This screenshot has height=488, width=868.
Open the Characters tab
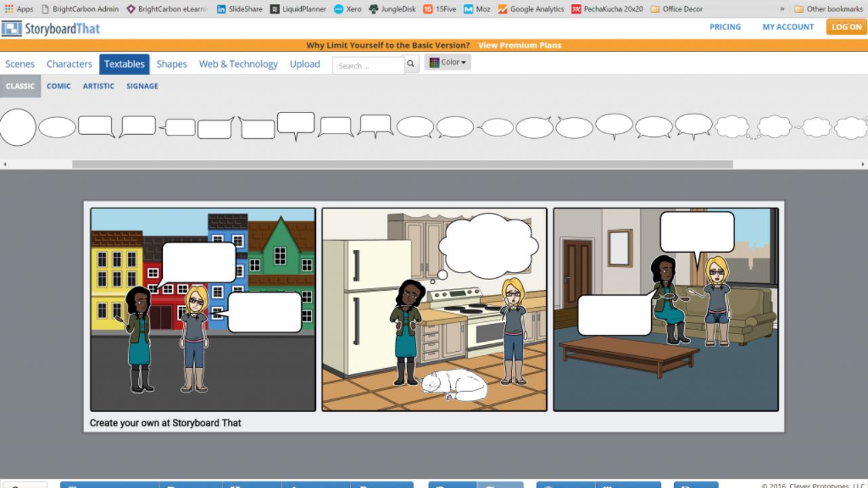point(69,64)
